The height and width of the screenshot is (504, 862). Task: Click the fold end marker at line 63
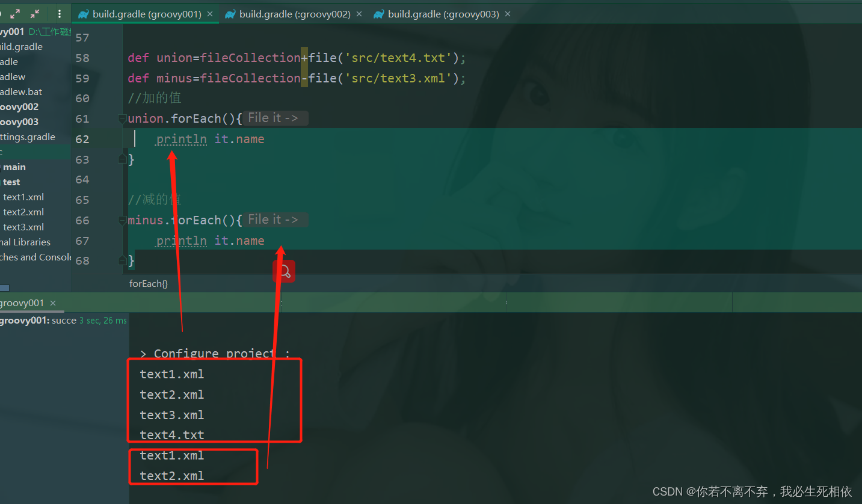pyautogui.click(x=123, y=159)
